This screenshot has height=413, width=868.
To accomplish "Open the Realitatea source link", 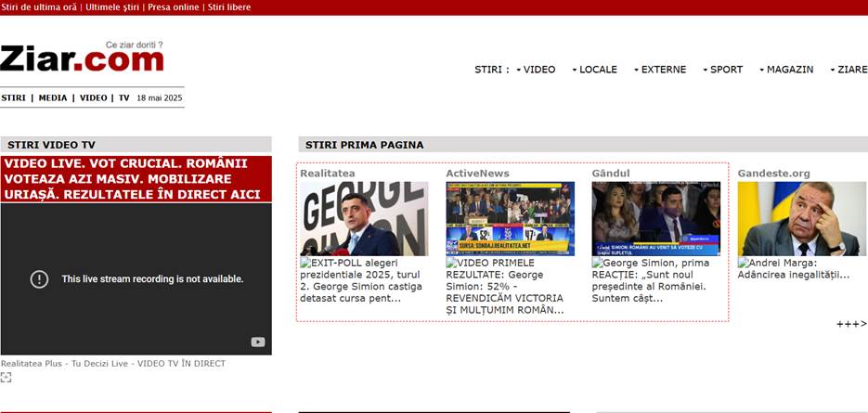I will coord(328,174).
